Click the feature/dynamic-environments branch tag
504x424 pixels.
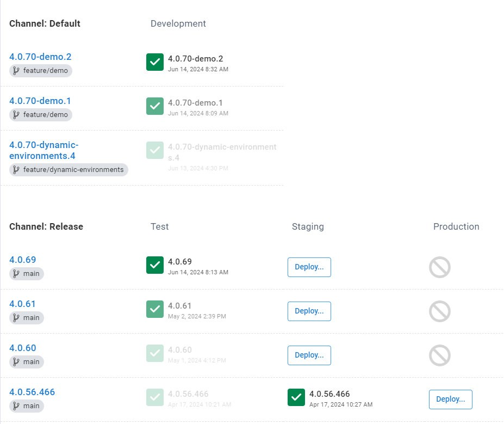(69, 169)
